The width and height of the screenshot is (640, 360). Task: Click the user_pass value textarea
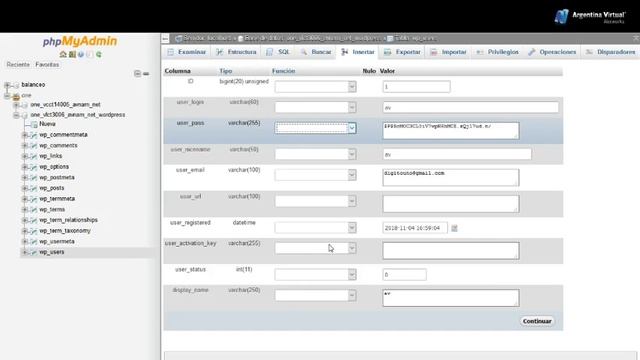(451, 131)
